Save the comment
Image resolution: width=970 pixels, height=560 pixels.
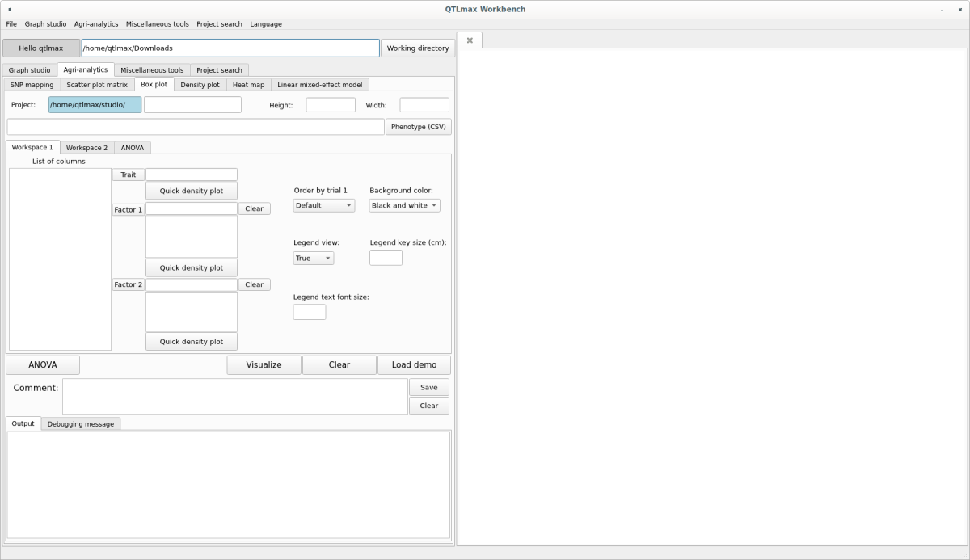click(x=428, y=388)
